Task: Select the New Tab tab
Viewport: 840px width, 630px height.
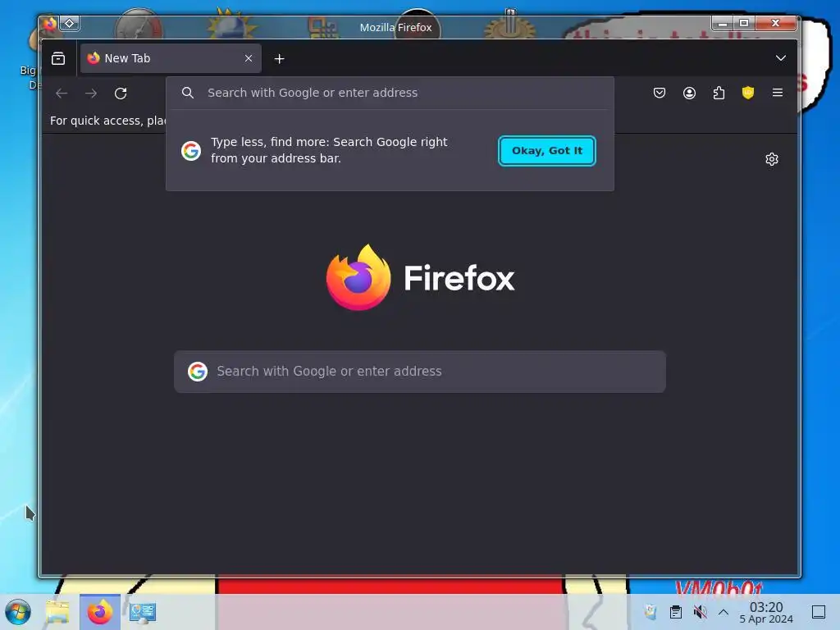Action: [x=171, y=58]
